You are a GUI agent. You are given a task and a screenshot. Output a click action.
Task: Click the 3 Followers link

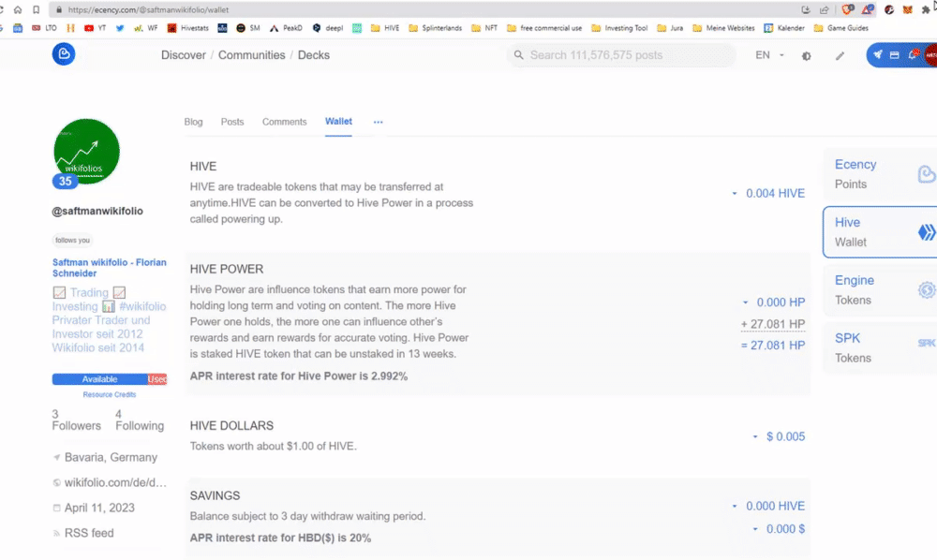pyautogui.click(x=77, y=420)
